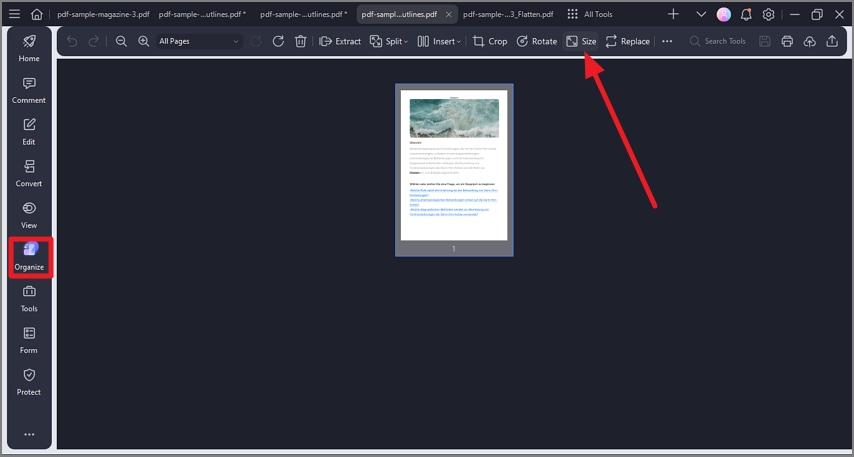This screenshot has width=854, height=457.
Task: Go to the home icon in title bar
Action: (x=36, y=14)
